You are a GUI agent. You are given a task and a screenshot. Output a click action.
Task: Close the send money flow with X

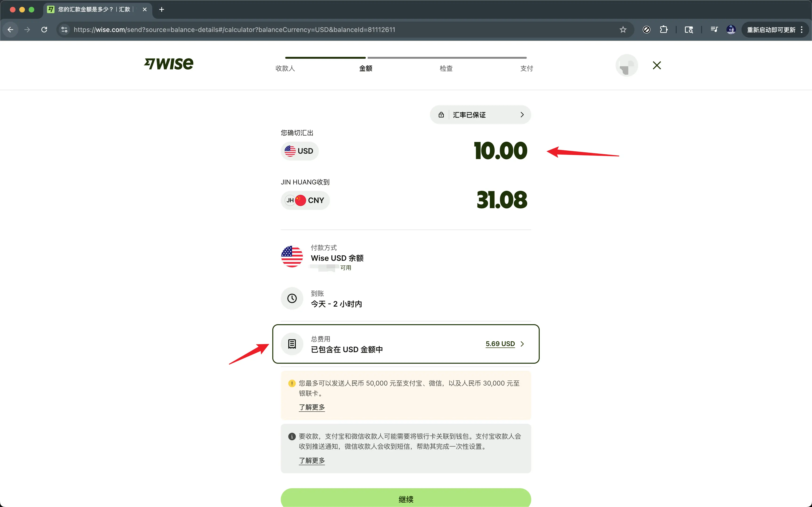coord(656,65)
